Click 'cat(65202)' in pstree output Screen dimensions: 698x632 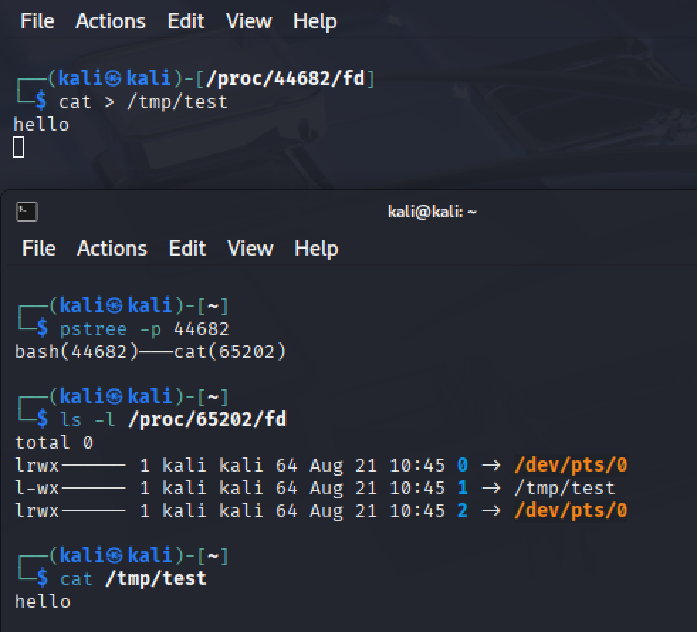[230, 352]
